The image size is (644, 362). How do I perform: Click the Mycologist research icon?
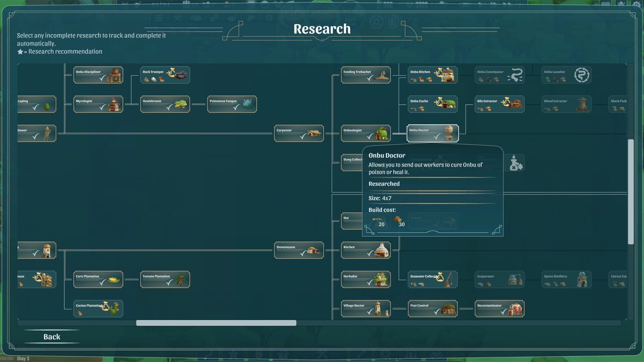tap(98, 104)
